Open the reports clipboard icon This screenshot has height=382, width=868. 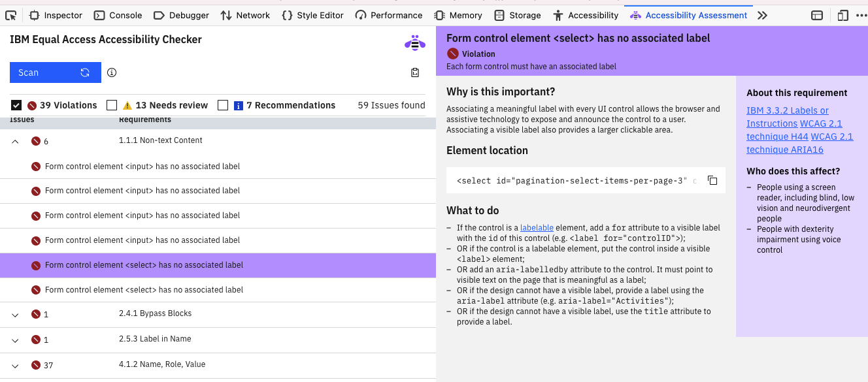point(415,72)
